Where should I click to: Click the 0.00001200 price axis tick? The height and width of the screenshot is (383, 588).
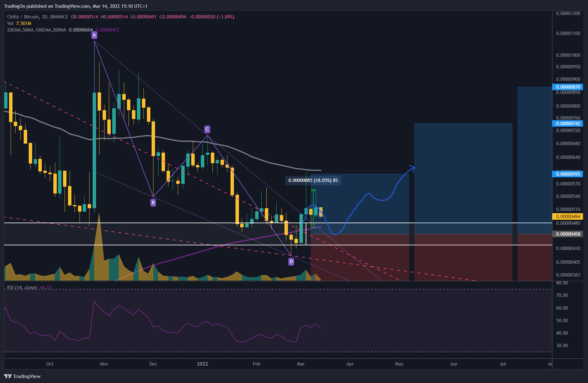point(568,13)
